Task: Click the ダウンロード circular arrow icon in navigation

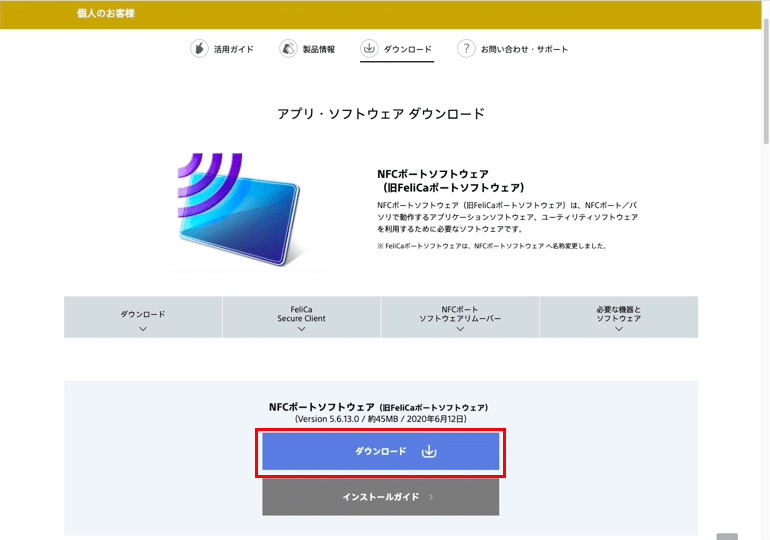Action: (369, 48)
